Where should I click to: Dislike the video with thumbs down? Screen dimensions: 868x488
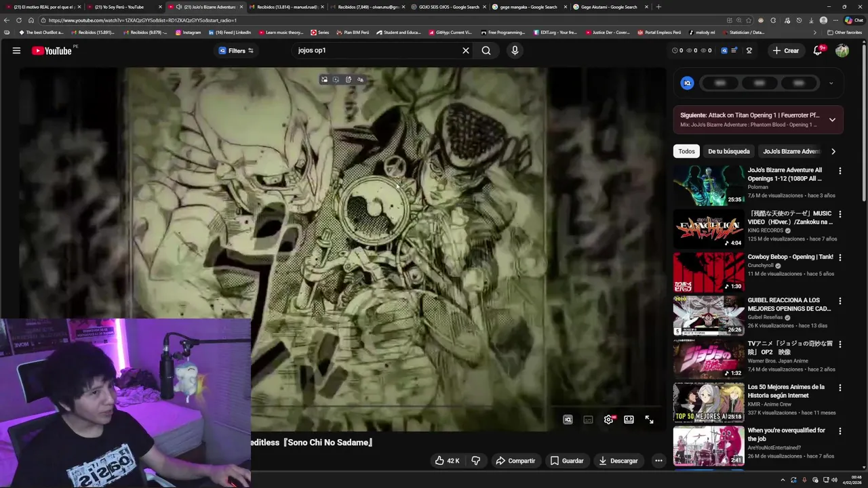475,460
